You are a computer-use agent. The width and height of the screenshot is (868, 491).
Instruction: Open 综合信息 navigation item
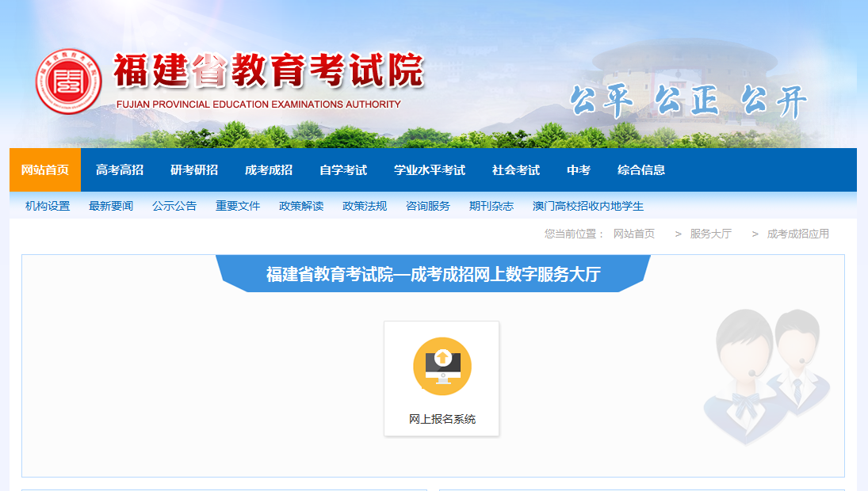tap(641, 169)
